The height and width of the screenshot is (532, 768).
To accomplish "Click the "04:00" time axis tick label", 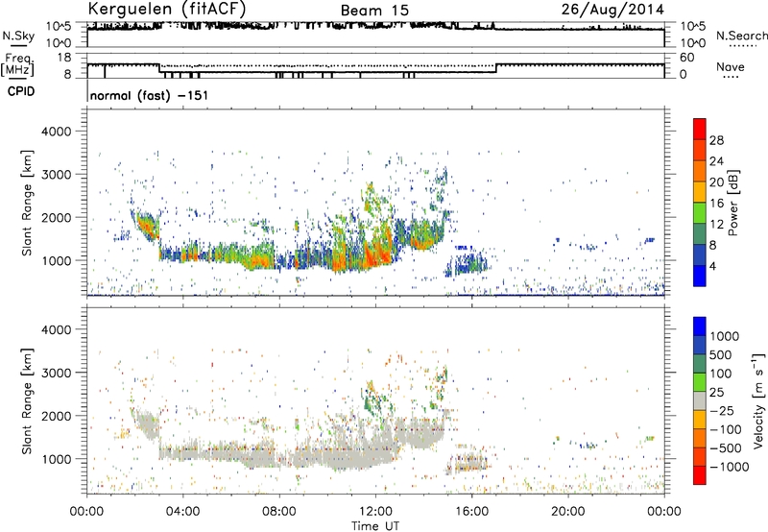I will [182, 512].
